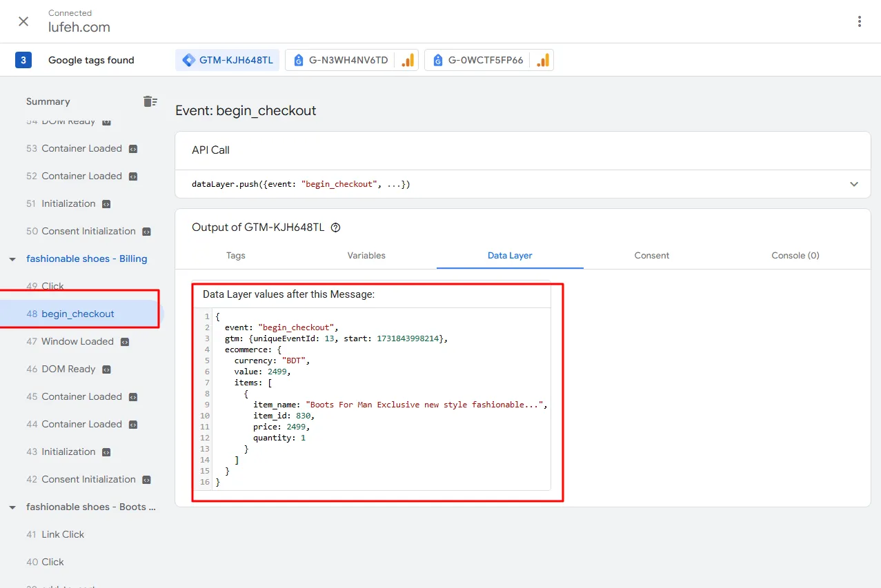Click the analytics bar icon beside G-0WCTF5FP66
881x588 pixels.
pos(543,60)
